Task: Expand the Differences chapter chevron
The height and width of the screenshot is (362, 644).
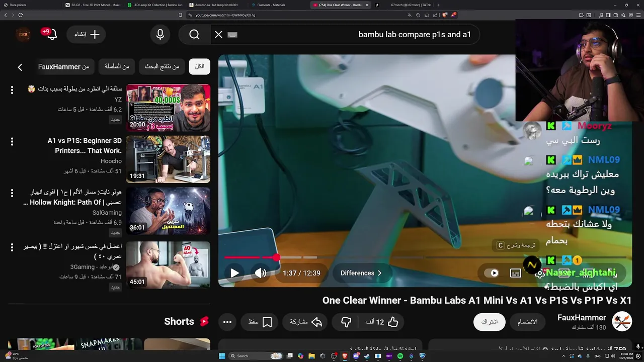Action: coord(379,273)
